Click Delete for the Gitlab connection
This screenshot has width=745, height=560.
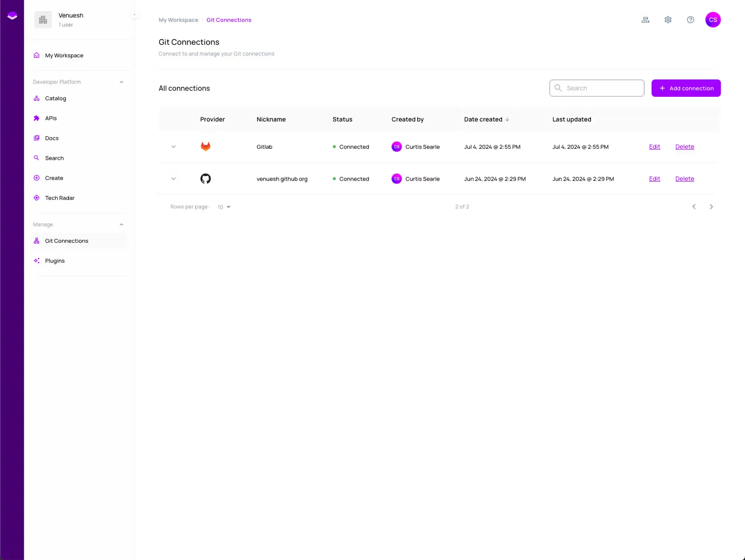684,147
